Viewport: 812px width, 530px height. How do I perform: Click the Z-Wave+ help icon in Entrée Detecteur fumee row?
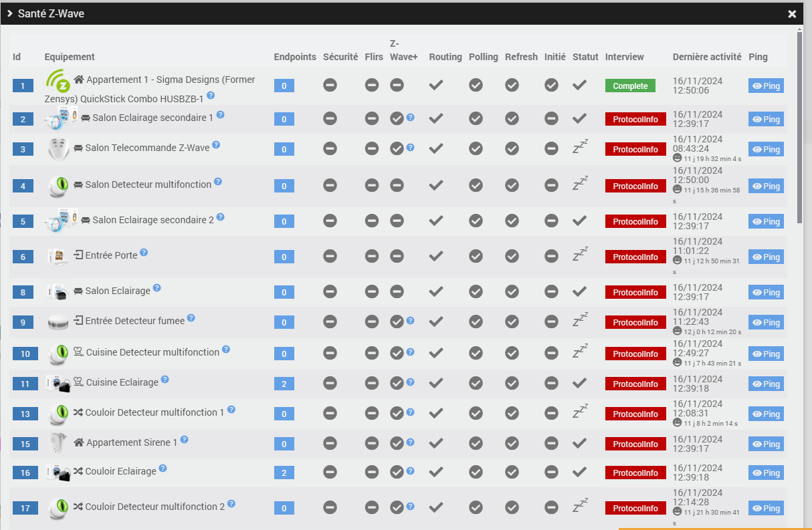pyautogui.click(x=410, y=321)
